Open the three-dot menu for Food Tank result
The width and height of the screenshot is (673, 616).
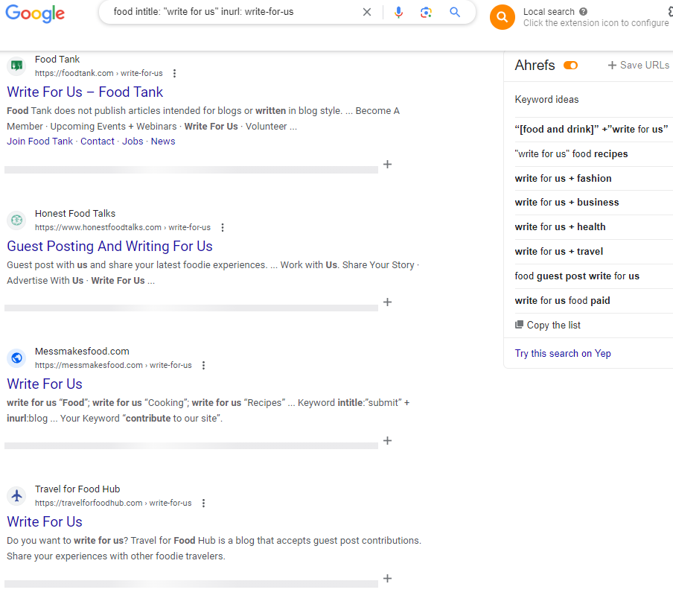[x=174, y=73]
